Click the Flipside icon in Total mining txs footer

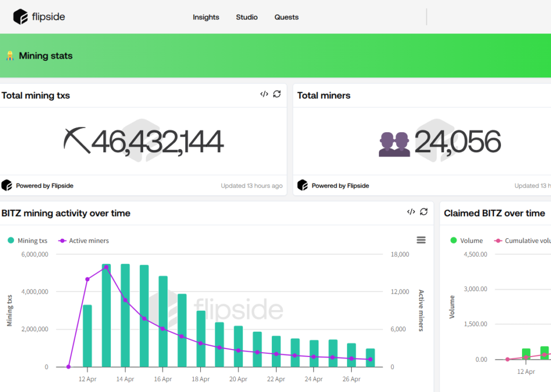pyautogui.click(x=6, y=186)
